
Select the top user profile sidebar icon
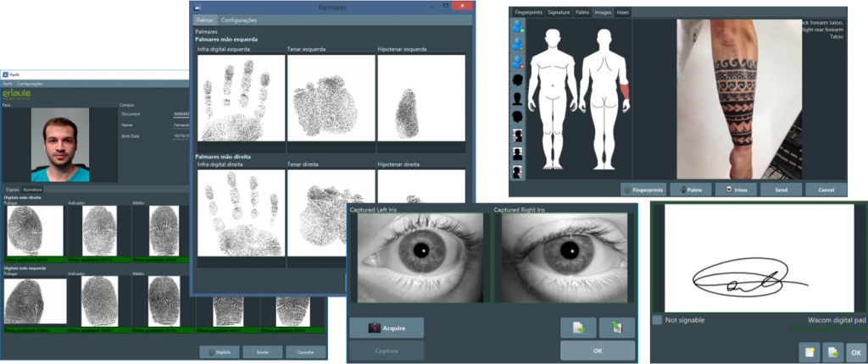(x=516, y=26)
